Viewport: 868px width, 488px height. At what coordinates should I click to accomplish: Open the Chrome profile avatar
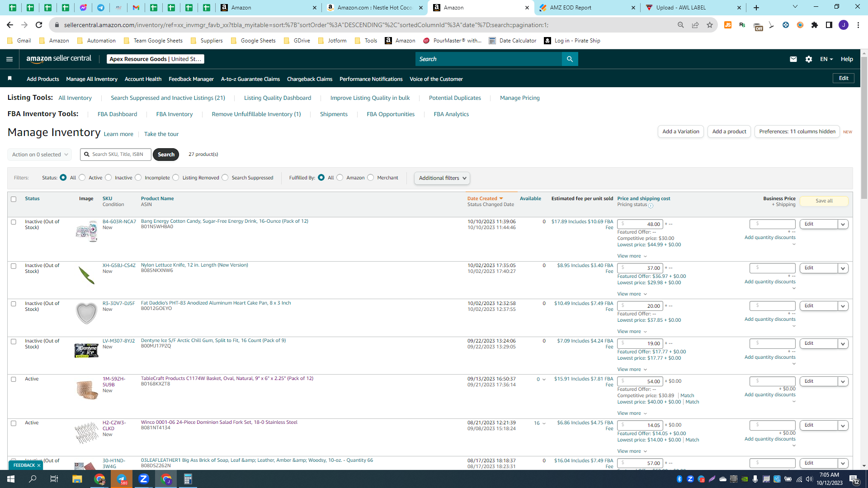click(844, 25)
